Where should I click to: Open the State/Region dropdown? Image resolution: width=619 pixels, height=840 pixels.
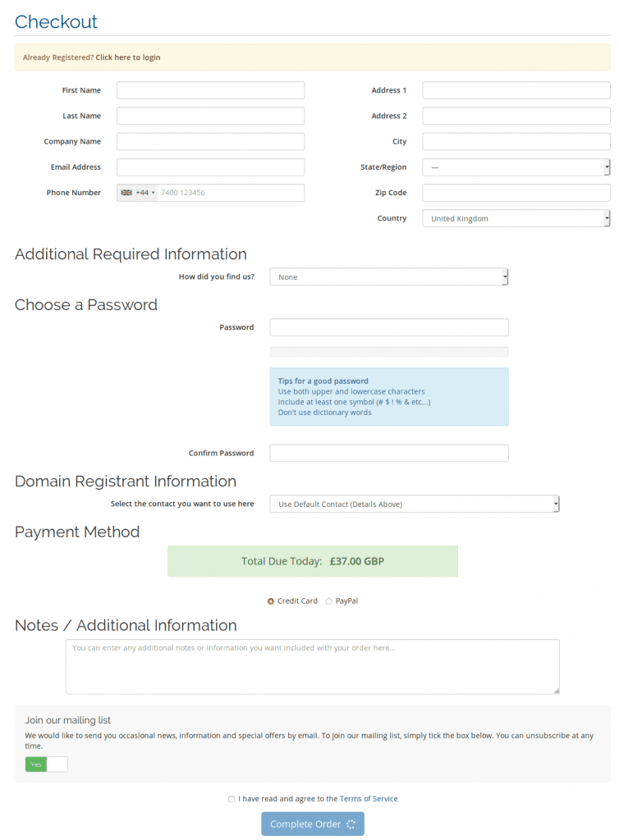[516, 167]
